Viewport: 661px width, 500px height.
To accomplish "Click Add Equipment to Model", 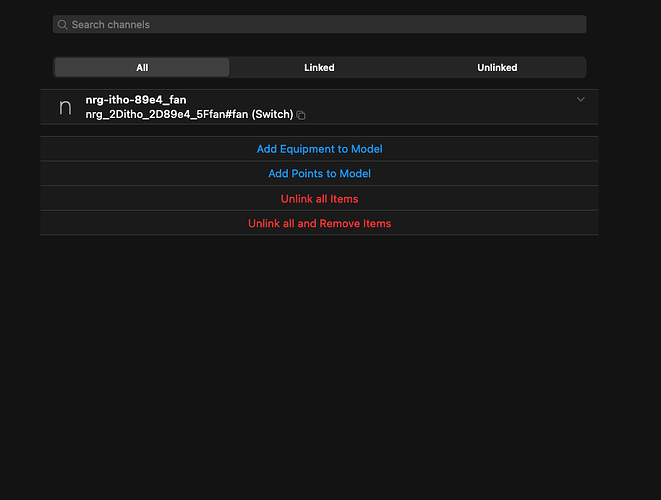I will 319,149.
